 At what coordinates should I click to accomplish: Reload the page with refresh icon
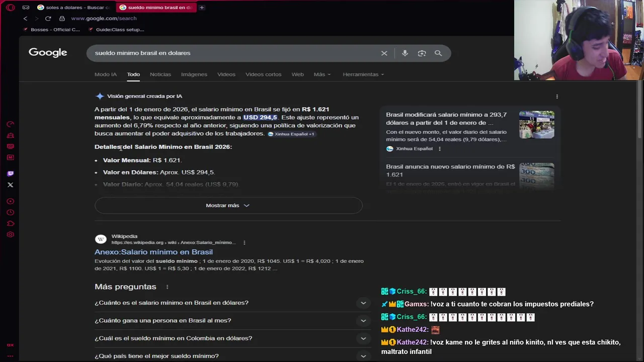tap(48, 19)
